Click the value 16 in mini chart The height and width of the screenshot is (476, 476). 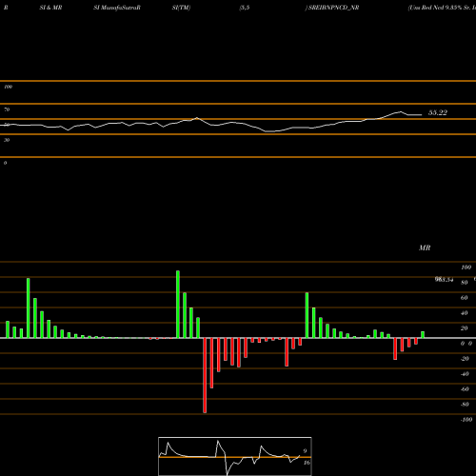coord(307,463)
